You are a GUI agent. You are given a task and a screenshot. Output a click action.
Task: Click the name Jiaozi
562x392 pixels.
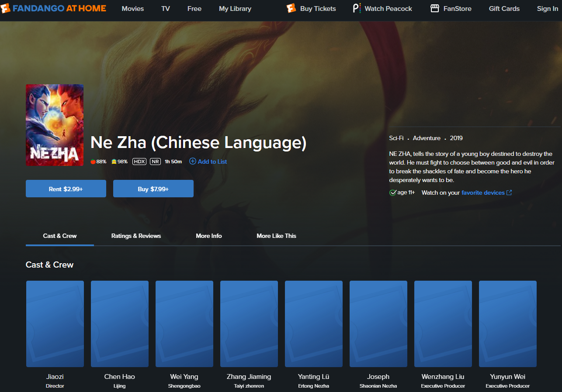pos(55,376)
